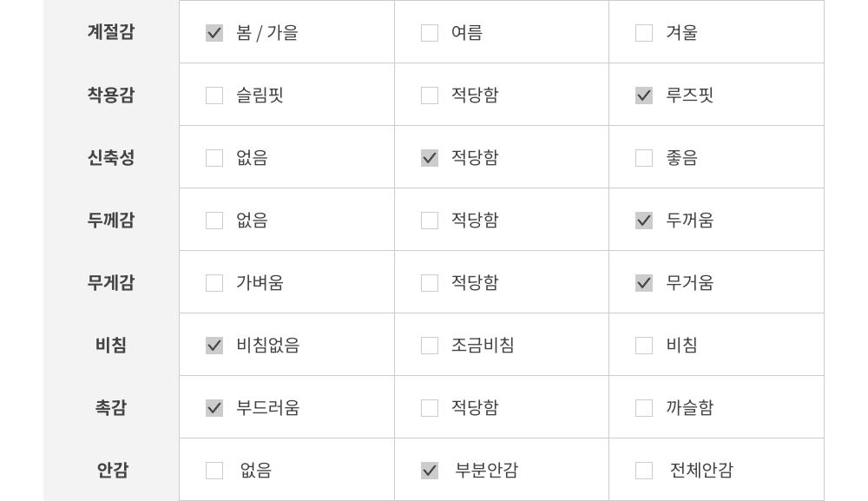The height and width of the screenshot is (501, 868).
Task: Uncheck the 부드러움 texture checkbox
Action: (x=214, y=408)
